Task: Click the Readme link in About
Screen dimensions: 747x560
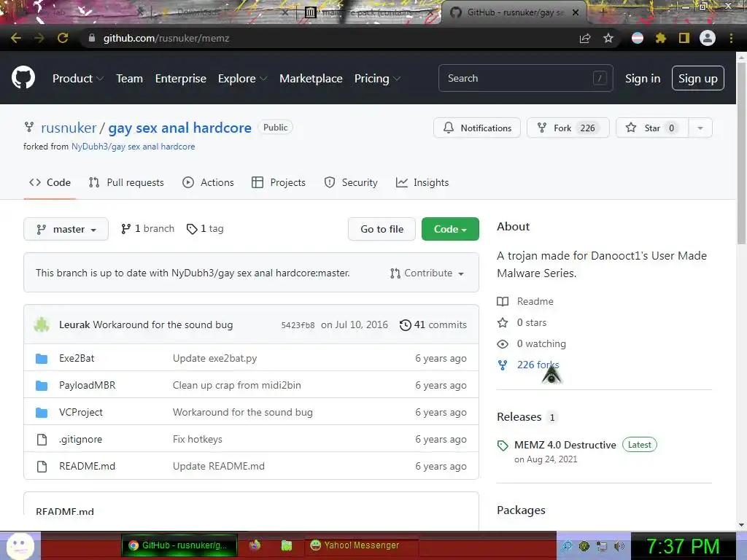Action: [x=525, y=301]
